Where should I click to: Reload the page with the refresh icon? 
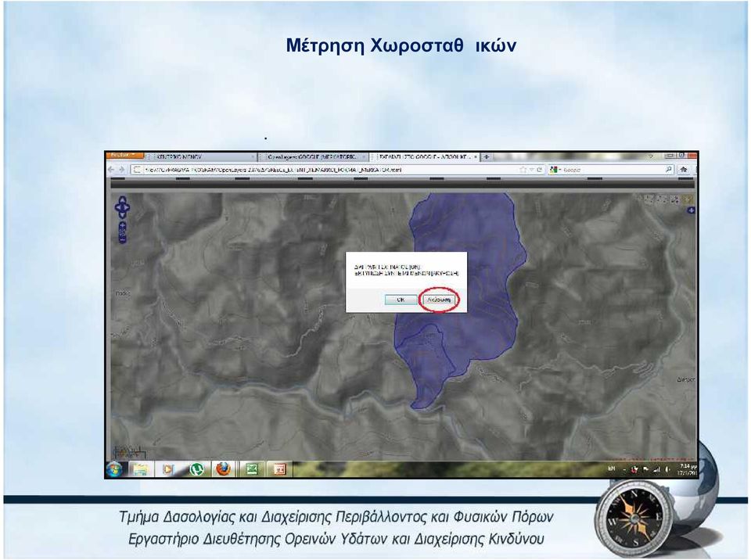tap(539, 170)
